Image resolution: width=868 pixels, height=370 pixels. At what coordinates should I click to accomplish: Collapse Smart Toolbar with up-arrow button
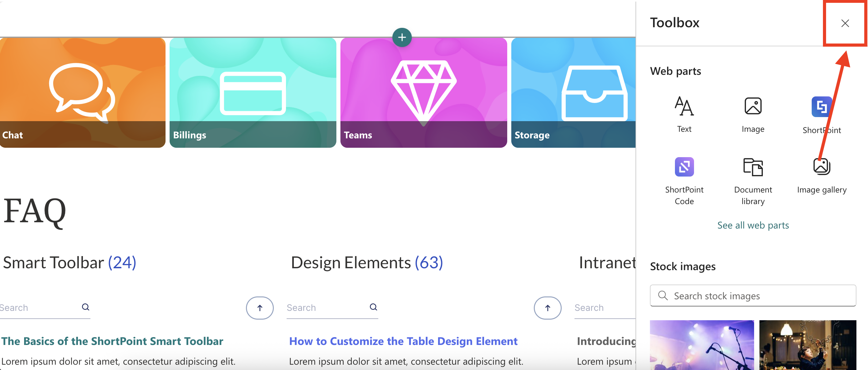pyautogui.click(x=259, y=308)
